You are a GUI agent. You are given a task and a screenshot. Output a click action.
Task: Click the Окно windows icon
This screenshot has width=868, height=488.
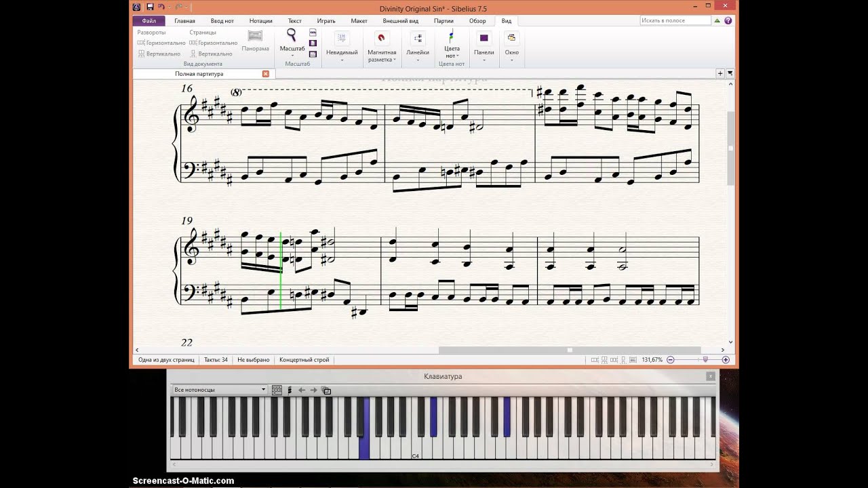pos(511,38)
